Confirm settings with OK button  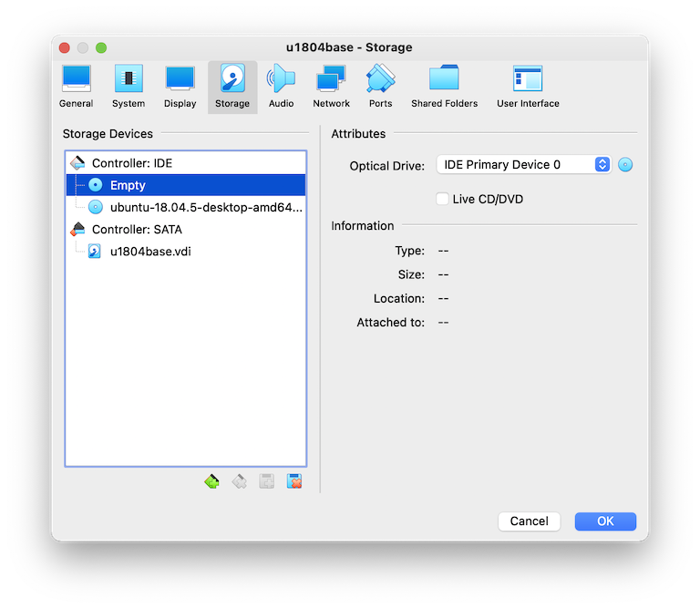coord(605,521)
